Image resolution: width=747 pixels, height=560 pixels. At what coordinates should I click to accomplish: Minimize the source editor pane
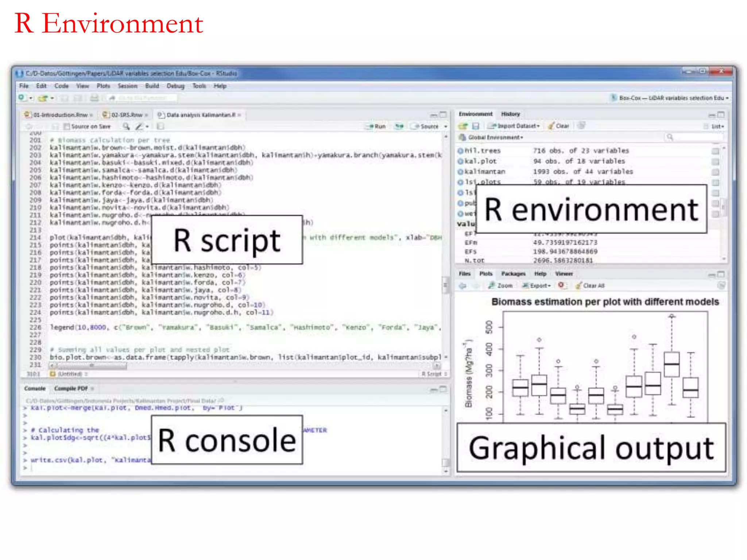(433, 115)
